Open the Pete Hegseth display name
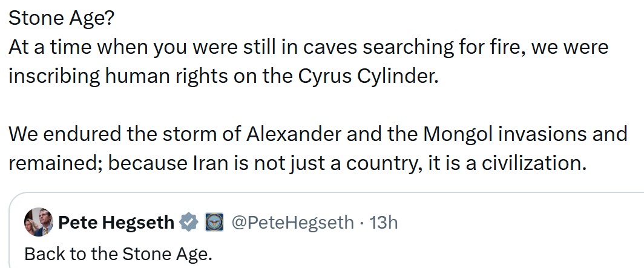The image size is (644, 268). pyautogui.click(x=116, y=223)
